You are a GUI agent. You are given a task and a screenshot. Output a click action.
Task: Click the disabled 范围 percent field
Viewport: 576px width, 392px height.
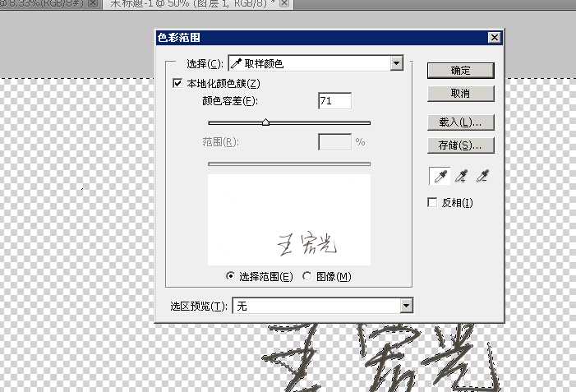coord(334,142)
